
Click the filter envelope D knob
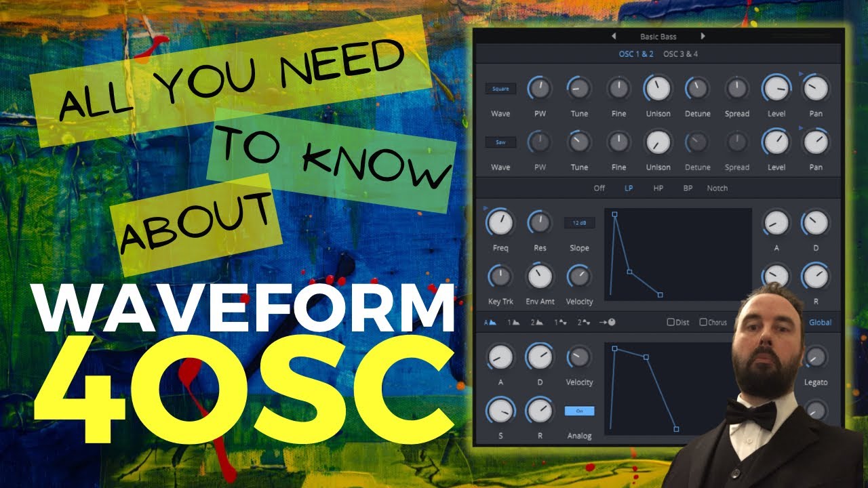click(816, 222)
